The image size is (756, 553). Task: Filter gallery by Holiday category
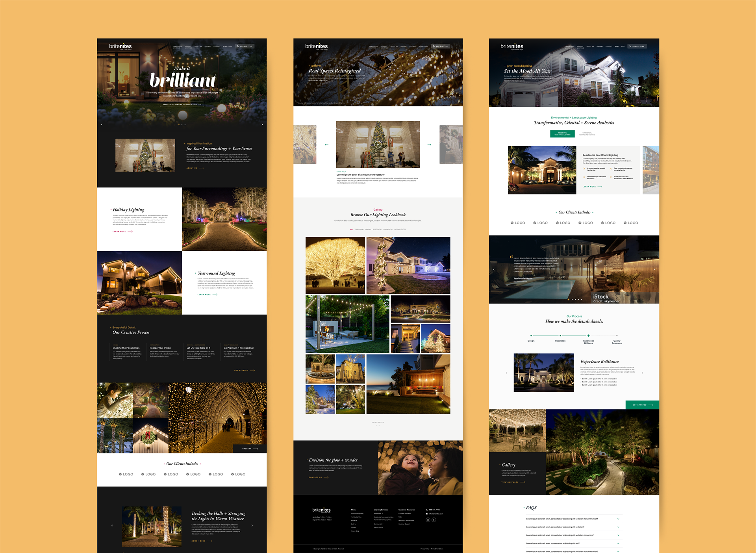[x=368, y=229]
